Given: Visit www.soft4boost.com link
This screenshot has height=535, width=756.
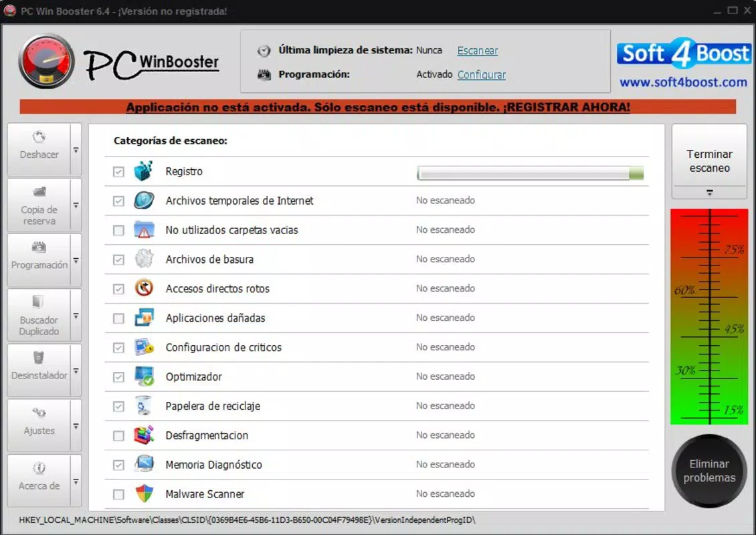Looking at the screenshot, I should tap(683, 82).
